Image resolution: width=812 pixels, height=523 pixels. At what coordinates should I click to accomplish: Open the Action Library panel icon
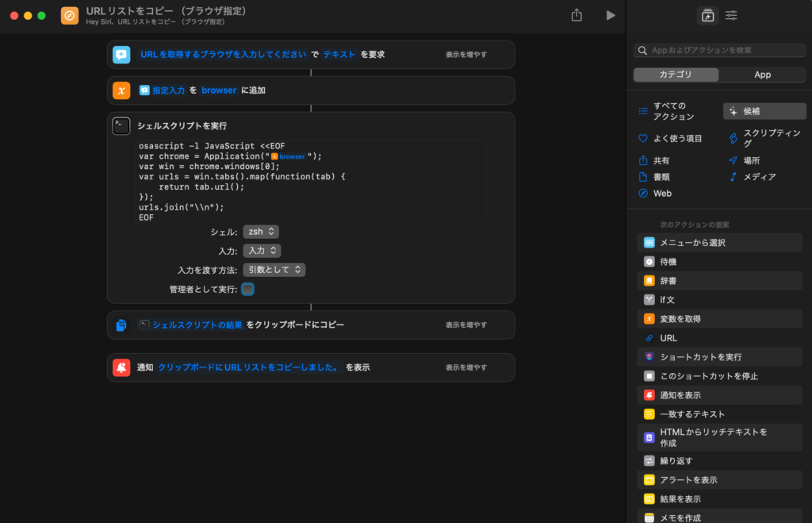707,15
